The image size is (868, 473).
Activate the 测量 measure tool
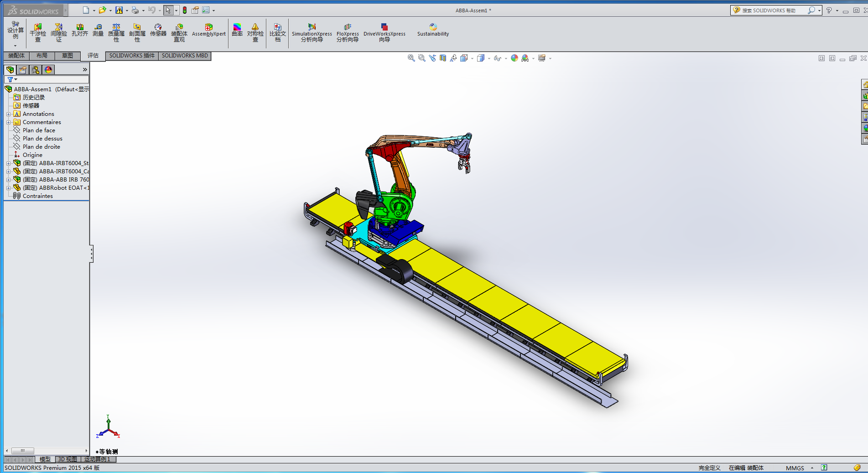coord(98,30)
